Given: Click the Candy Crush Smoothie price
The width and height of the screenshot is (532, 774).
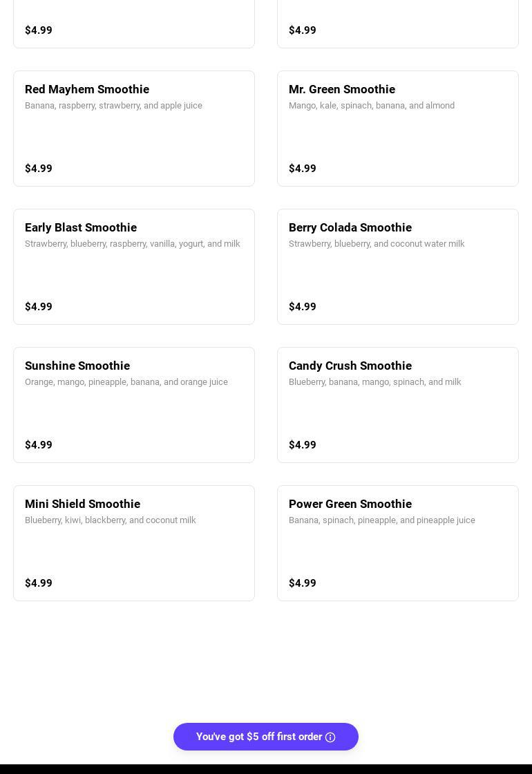Looking at the screenshot, I should [x=303, y=445].
